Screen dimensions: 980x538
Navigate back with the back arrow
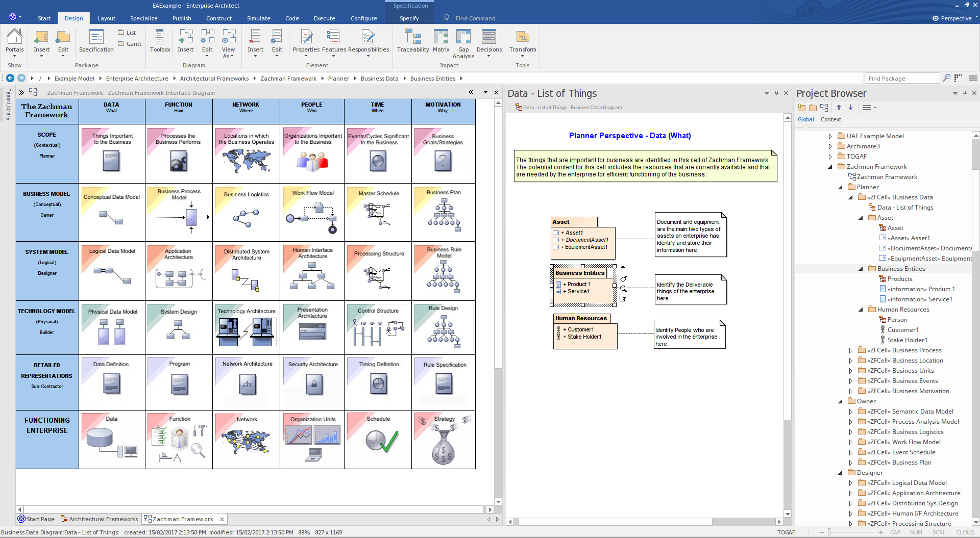(10, 78)
